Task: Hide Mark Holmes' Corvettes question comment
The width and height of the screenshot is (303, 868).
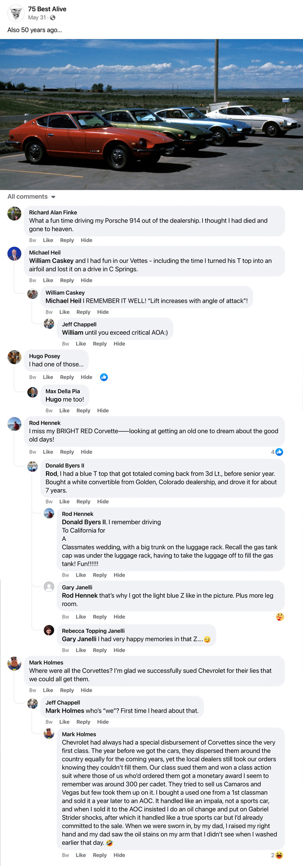Action: click(87, 691)
